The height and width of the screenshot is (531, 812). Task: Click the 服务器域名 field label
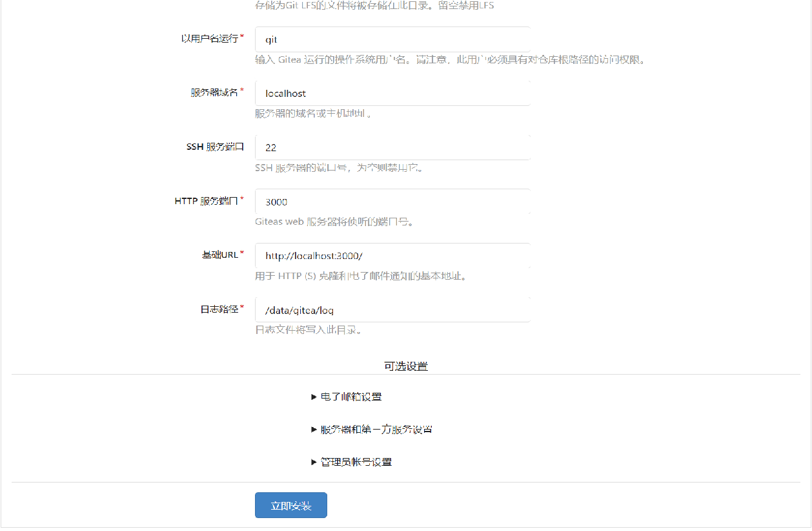(x=214, y=92)
